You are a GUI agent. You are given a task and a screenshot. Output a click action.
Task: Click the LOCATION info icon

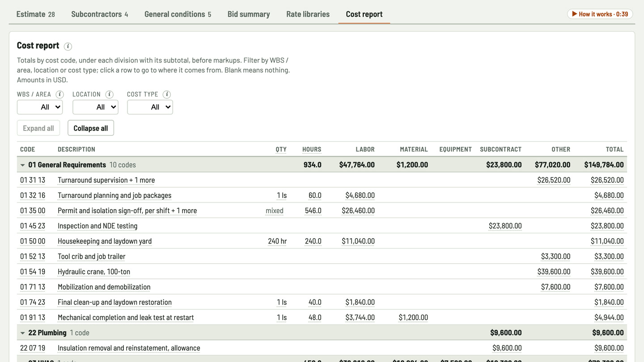tap(109, 94)
